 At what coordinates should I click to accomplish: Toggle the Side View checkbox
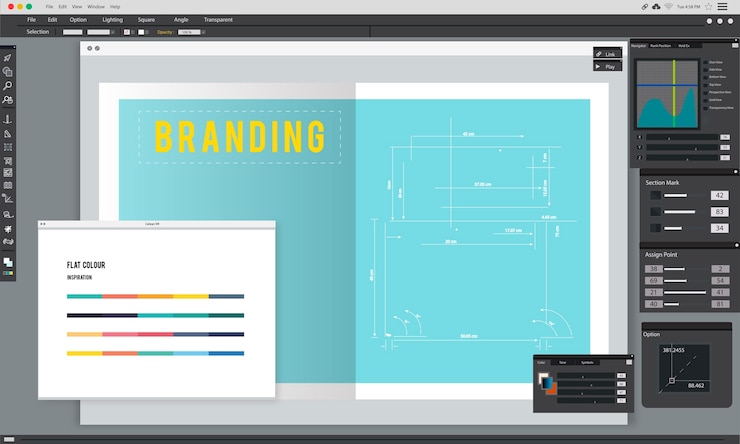[706, 70]
